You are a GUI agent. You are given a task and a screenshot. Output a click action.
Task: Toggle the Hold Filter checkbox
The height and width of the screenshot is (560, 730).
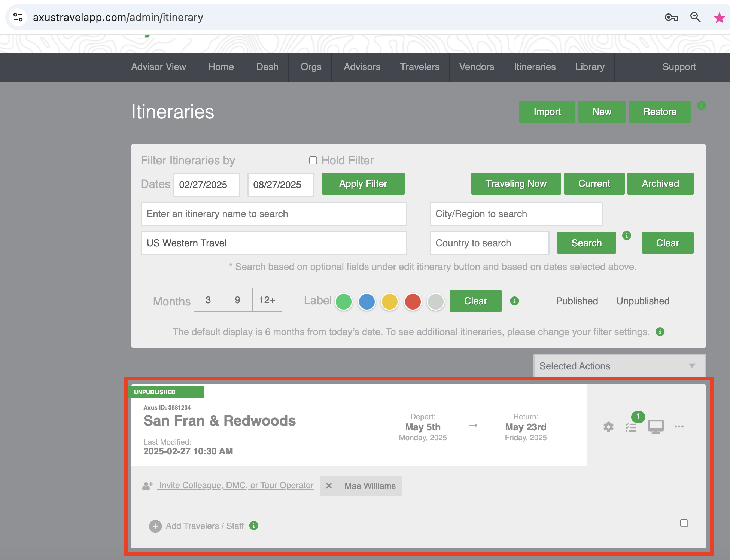pyautogui.click(x=313, y=160)
